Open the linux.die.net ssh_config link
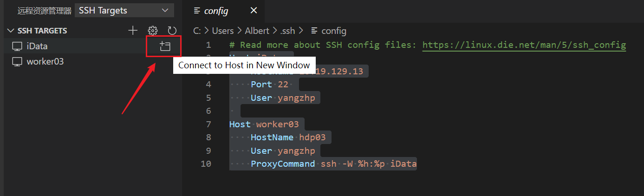 point(524,45)
